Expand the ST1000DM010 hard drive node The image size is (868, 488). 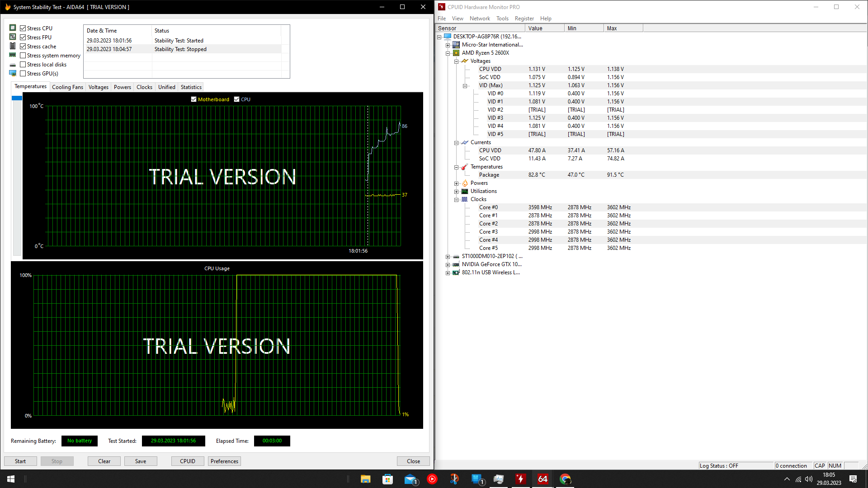[x=448, y=257]
